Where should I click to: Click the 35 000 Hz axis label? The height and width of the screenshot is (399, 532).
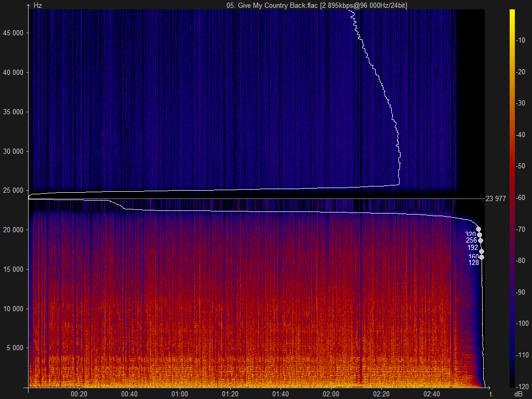[13, 112]
